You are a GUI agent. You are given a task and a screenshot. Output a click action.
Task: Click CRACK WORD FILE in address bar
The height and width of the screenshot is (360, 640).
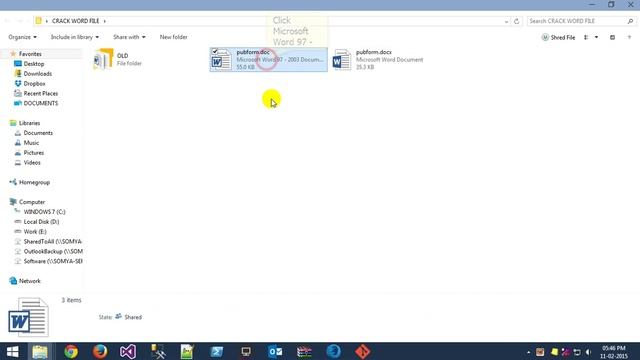(x=76, y=21)
